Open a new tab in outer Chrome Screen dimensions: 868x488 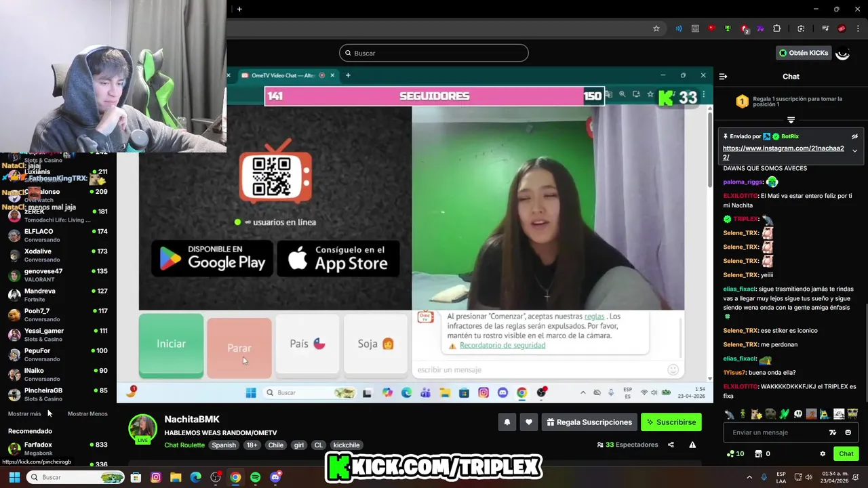pyautogui.click(x=239, y=9)
